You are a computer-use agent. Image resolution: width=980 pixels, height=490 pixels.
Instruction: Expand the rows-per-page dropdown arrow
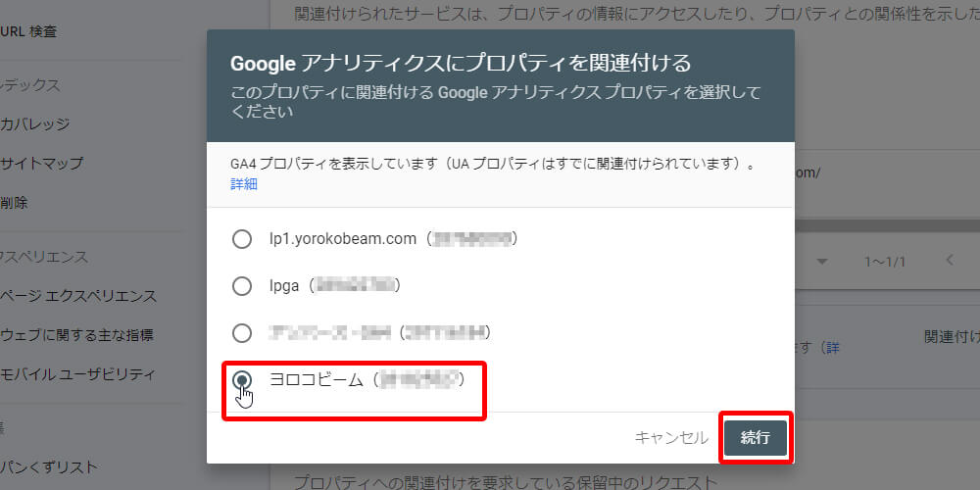pos(822,262)
